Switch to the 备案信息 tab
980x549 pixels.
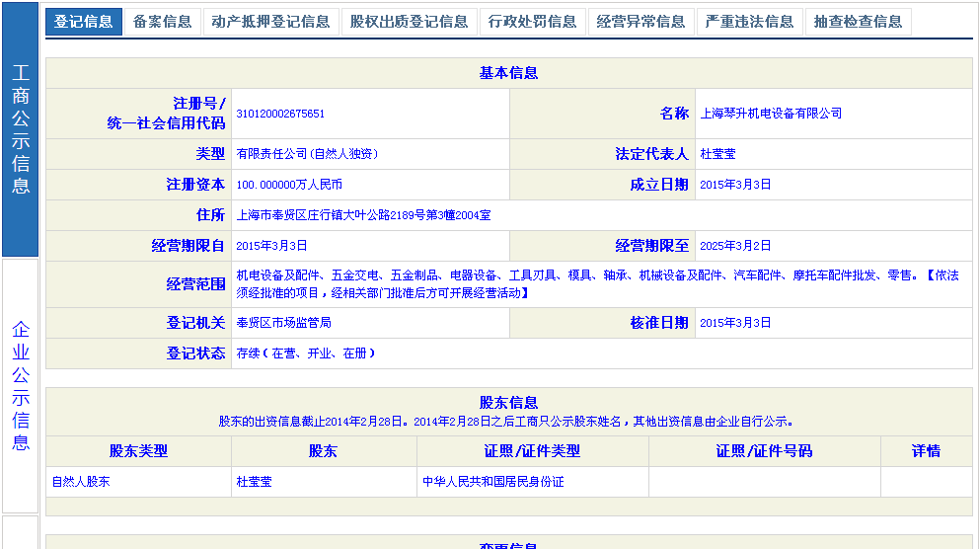pyautogui.click(x=163, y=22)
